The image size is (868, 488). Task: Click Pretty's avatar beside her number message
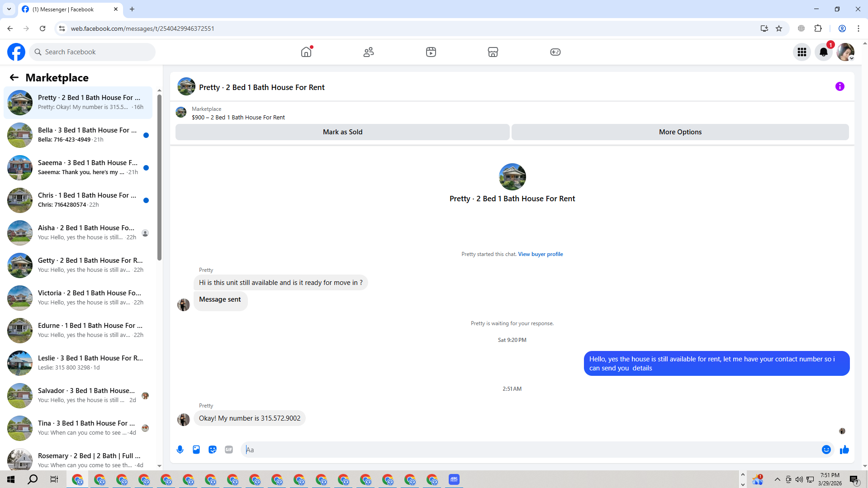pos(184,419)
